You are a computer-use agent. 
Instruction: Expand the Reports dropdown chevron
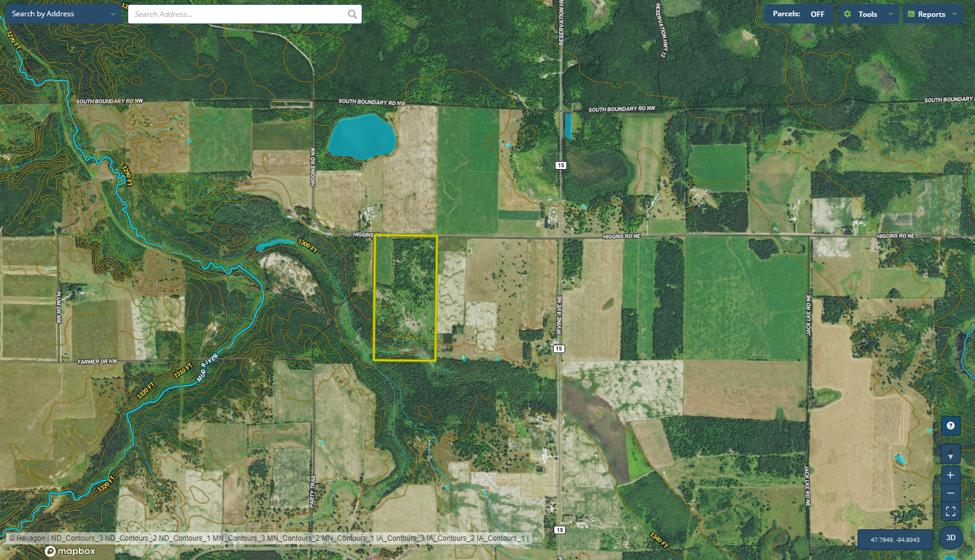(955, 14)
